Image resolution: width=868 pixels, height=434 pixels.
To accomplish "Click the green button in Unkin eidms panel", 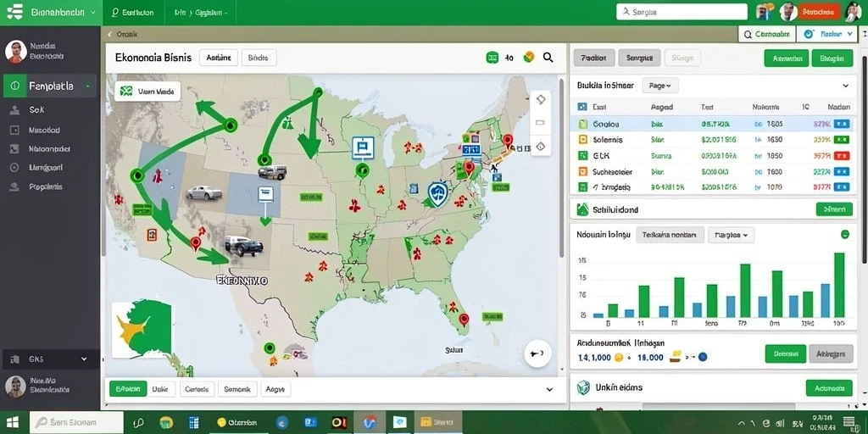I will point(829,388).
